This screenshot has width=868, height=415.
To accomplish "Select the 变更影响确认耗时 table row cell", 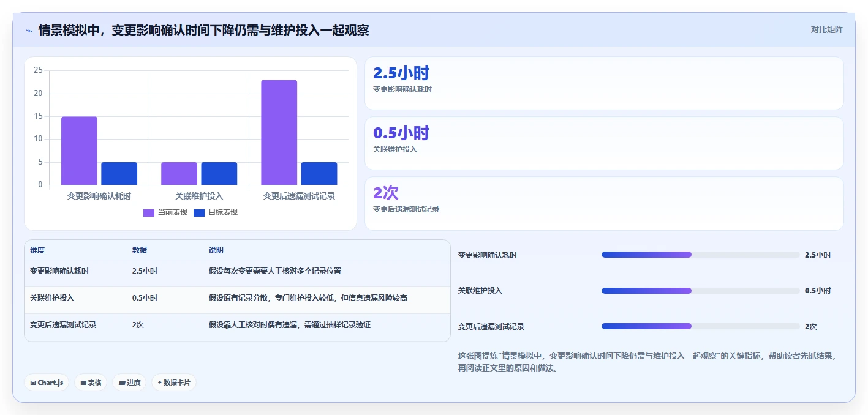I will (x=59, y=271).
